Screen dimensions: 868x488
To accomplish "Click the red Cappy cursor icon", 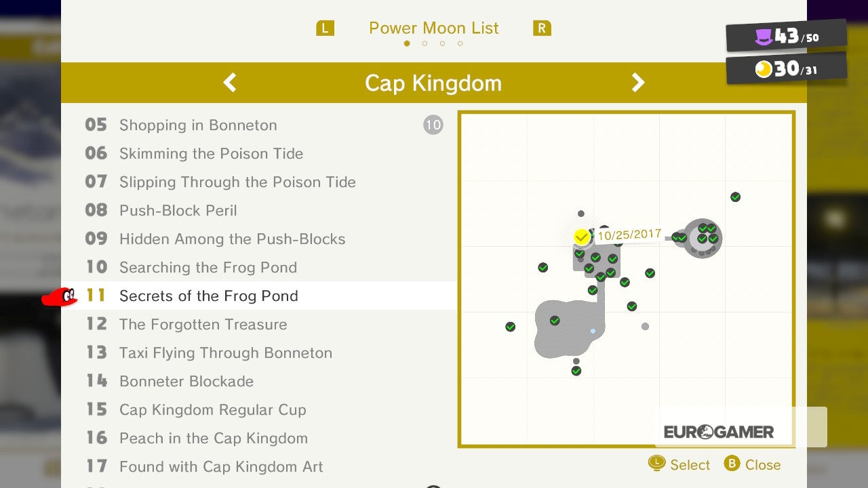I will click(59, 296).
